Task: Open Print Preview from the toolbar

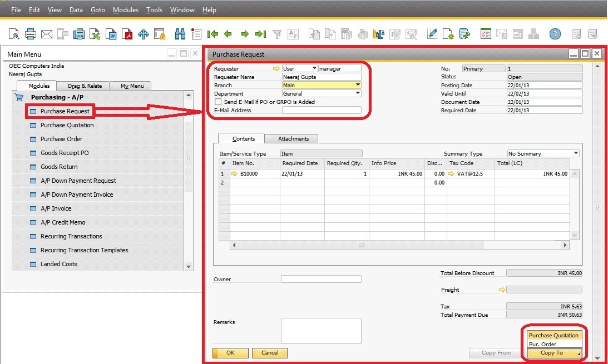Action: (13, 34)
